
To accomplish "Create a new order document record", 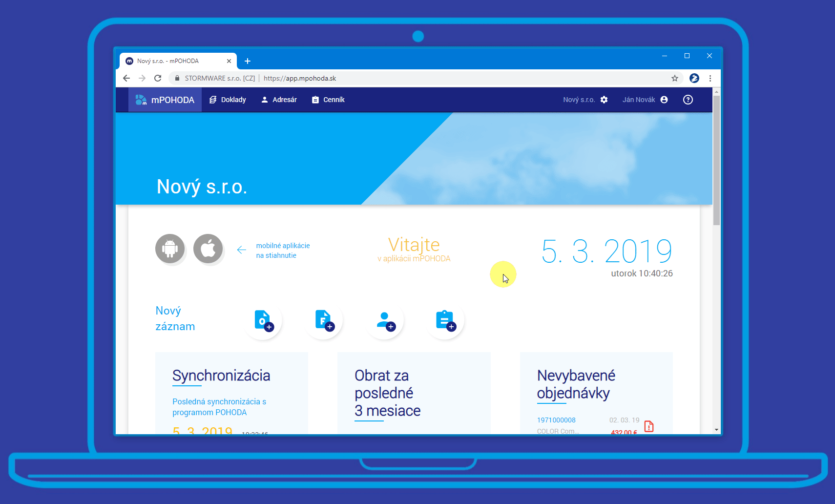I will [263, 320].
